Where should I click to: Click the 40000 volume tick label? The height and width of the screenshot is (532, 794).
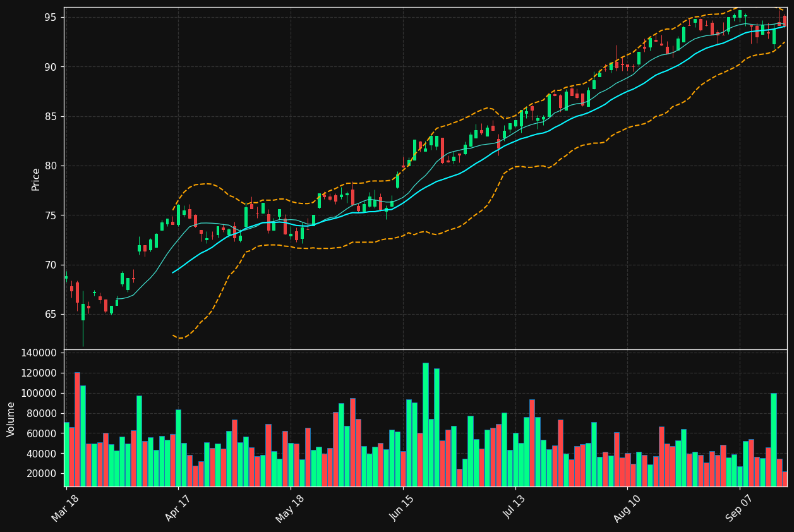coord(42,454)
